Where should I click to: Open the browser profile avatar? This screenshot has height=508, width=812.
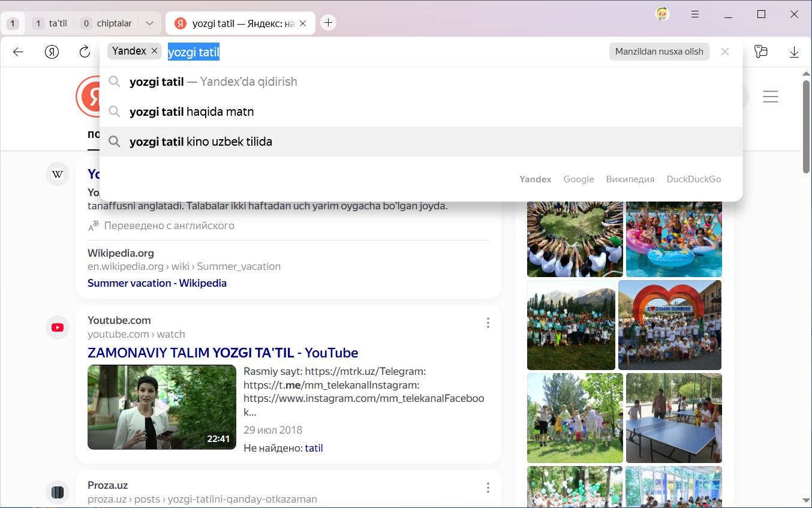tap(662, 14)
